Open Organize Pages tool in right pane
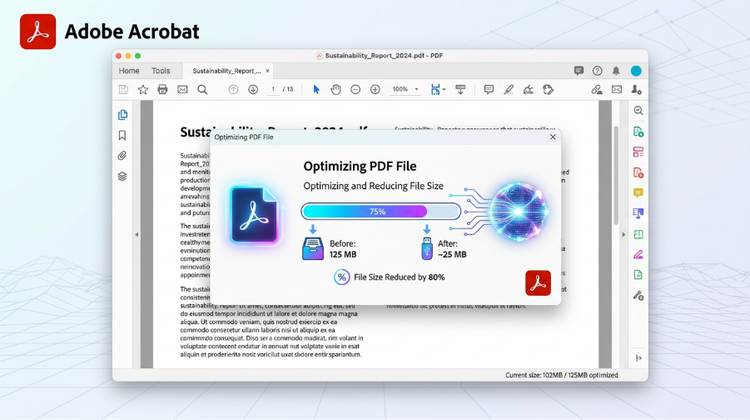This screenshot has height=420, width=750. click(638, 152)
